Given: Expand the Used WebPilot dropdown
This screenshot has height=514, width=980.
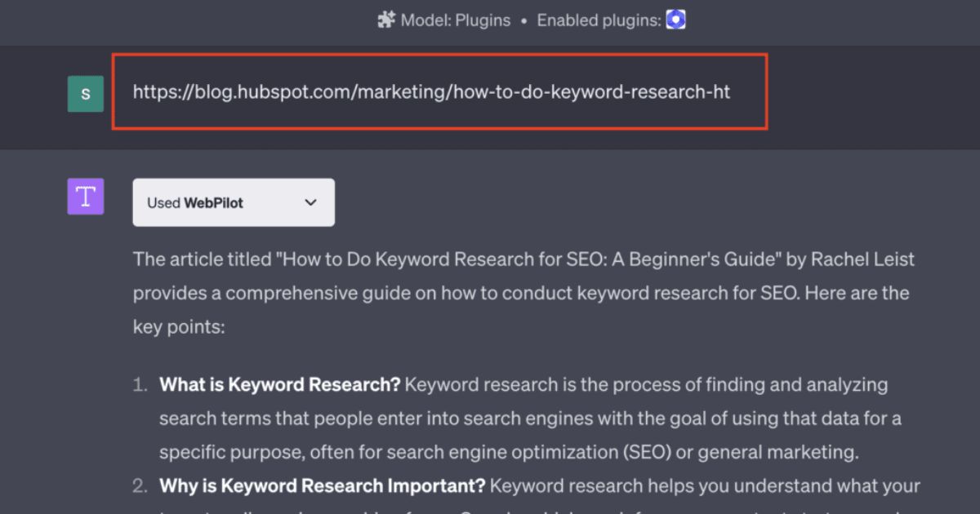Looking at the screenshot, I should click(234, 202).
